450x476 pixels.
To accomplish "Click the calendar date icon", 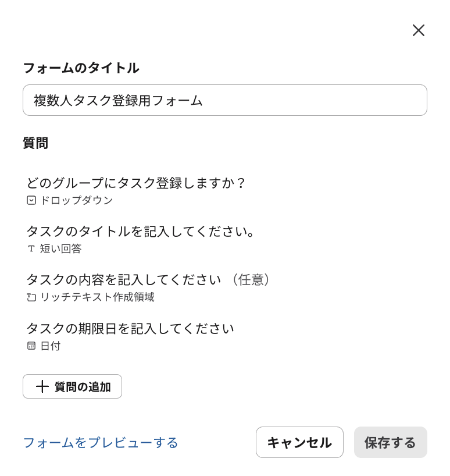I will 31,346.
